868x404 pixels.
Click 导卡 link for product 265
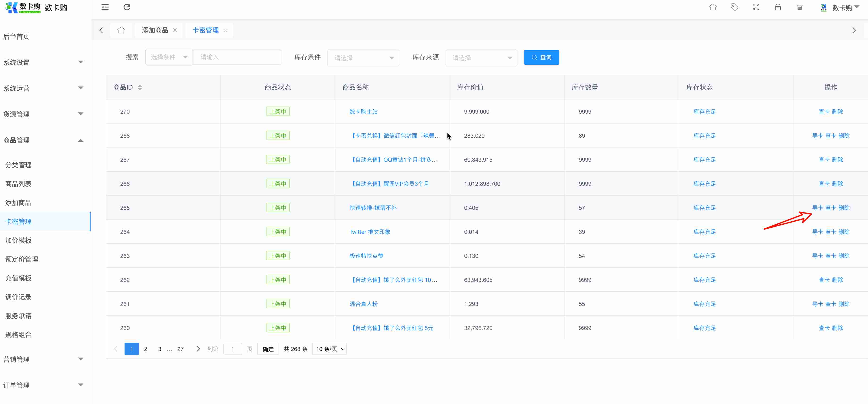(x=817, y=208)
